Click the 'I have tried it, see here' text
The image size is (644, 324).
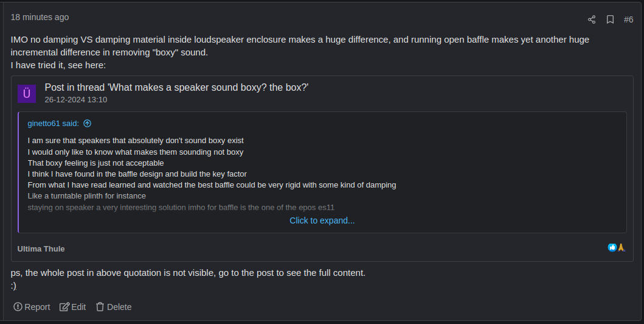tap(58, 65)
